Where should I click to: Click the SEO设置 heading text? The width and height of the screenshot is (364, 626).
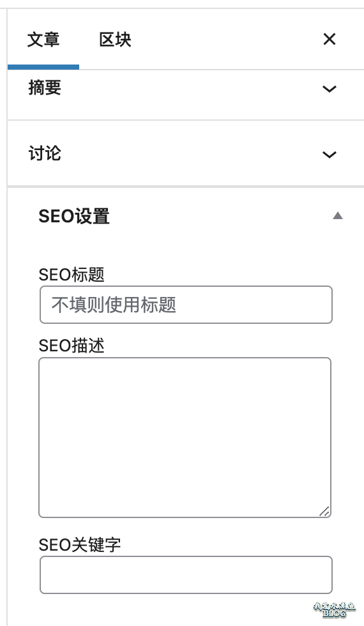(74, 217)
